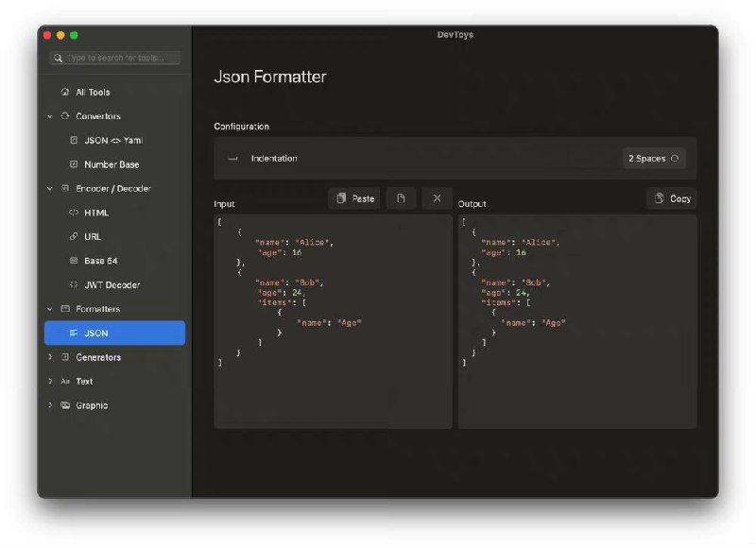Click the Formatters category icon
Viewport: 756px width, 548px height.
65,309
